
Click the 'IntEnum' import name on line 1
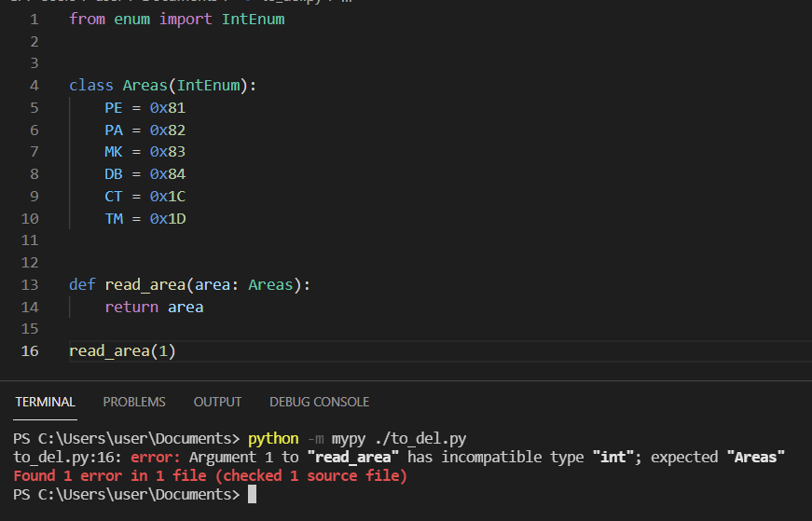pyautogui.click(x=254, y=20)
